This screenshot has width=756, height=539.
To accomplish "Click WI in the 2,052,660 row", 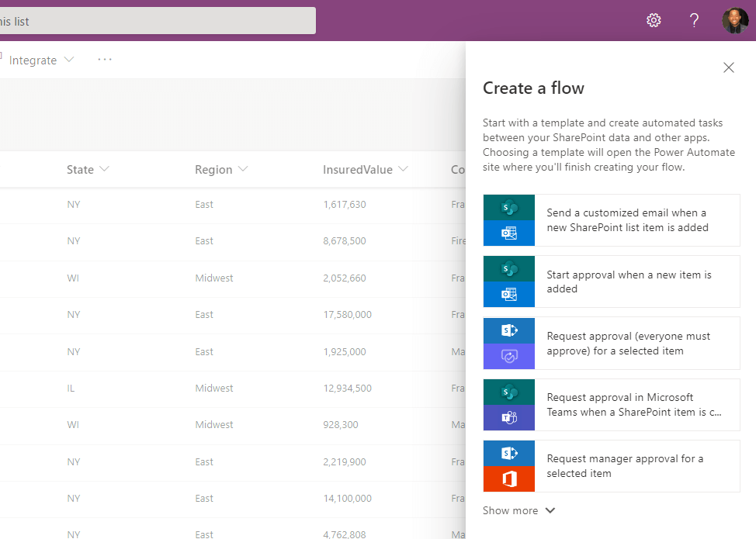I will click(73, 278).
